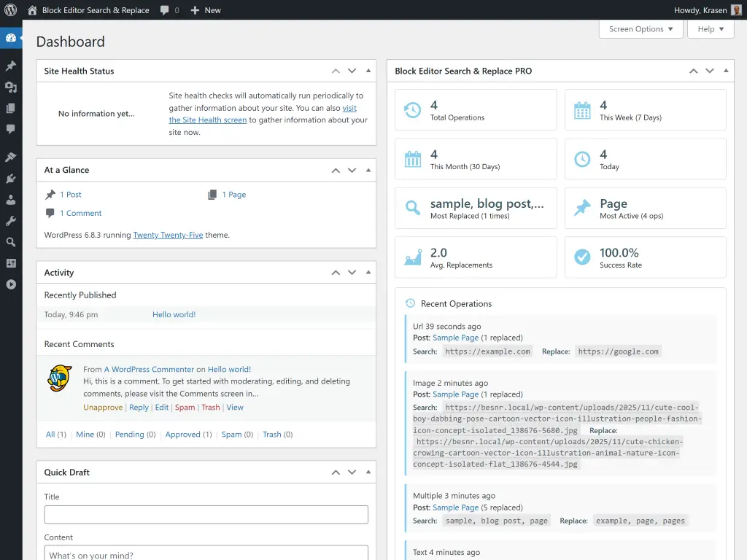Open the Help dropdown

point(710,29)
